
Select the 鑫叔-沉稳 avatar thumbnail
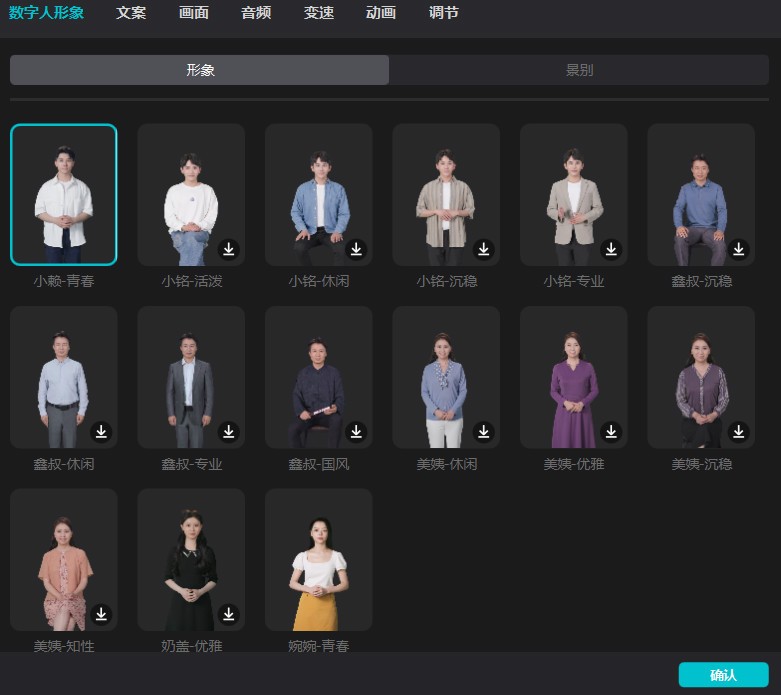701,194
